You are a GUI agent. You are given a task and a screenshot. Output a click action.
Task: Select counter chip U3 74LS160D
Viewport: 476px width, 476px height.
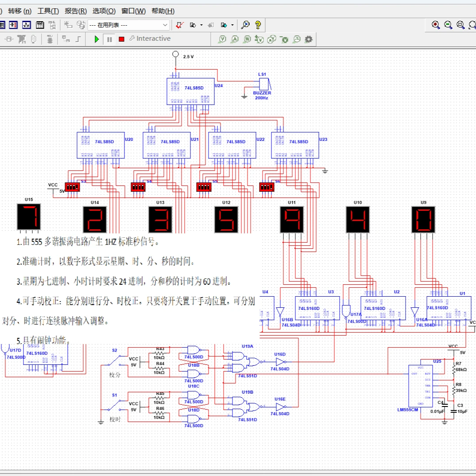point(317,308)
